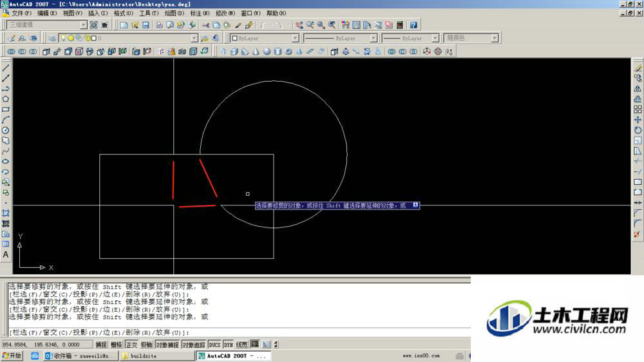644x362 pixels.
Task: Click the New drawing icon
Action: click(124, 25)
